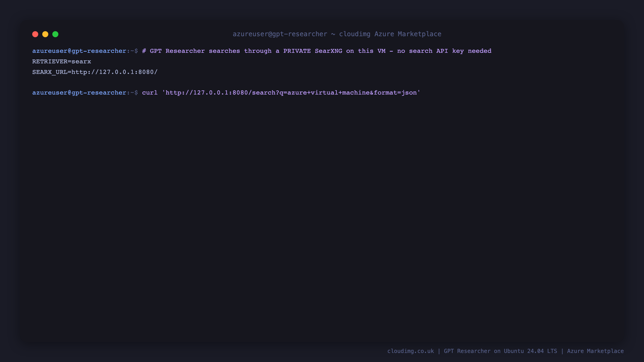Viewport: 644px width, 362px height.
Task: Click the yellow minimize window dot
Action: coord(45,34)
